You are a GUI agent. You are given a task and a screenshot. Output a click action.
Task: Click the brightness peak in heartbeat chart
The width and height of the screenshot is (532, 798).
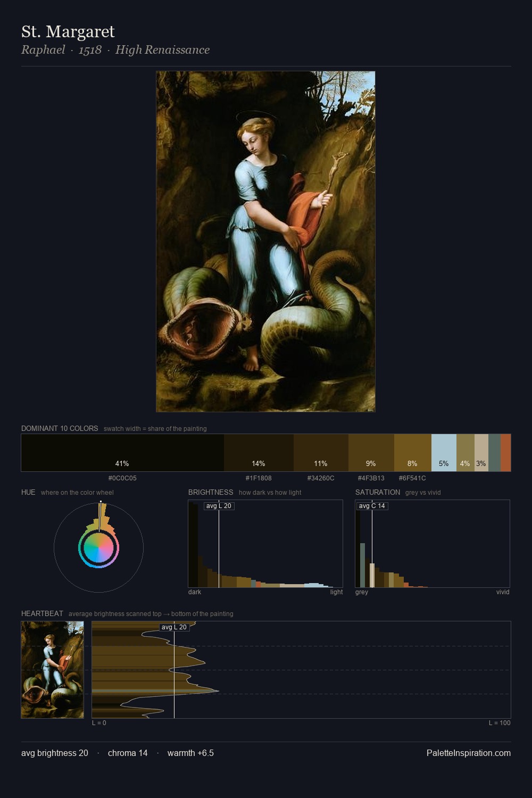(x=218, y=691)
